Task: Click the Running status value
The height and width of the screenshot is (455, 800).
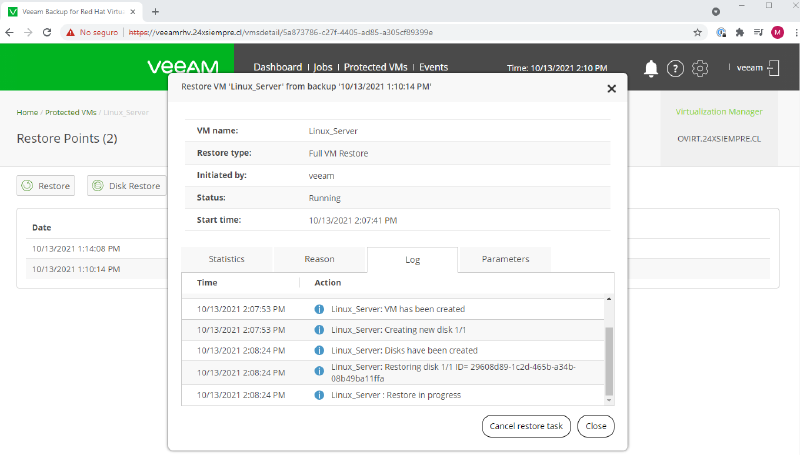Action: [x=324, y=198]
